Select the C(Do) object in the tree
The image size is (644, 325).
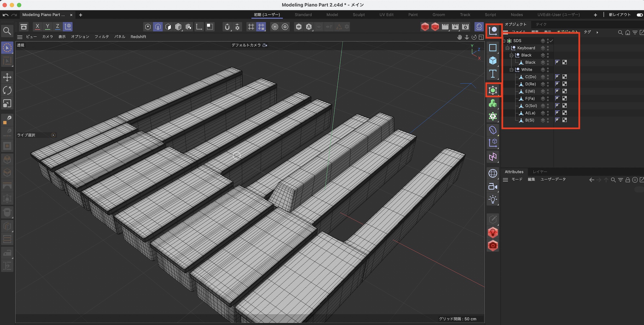(x=530, y=77)
